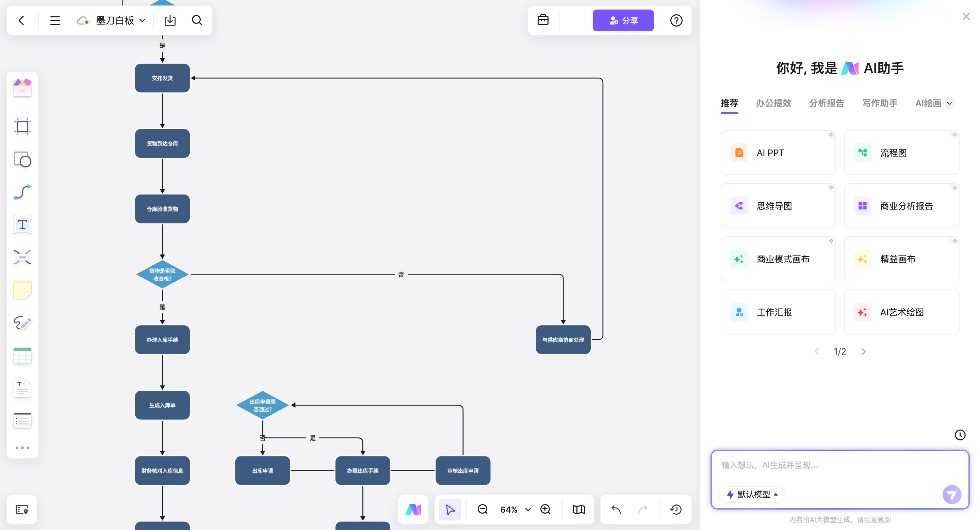The width and height of the screenshot is (980, 530).
Task: Open the minimap view
Action: click(578, 510)
